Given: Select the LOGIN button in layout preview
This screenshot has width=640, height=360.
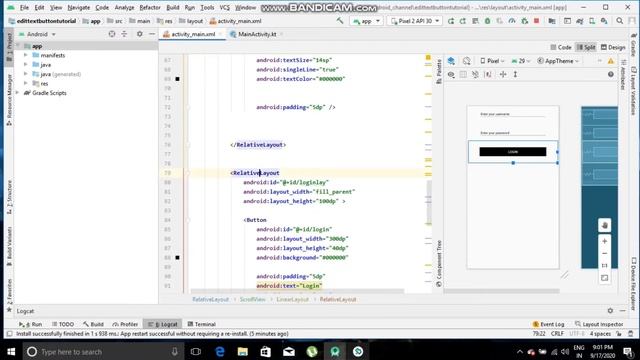Looking at the screenshot, I should (513, 152).
